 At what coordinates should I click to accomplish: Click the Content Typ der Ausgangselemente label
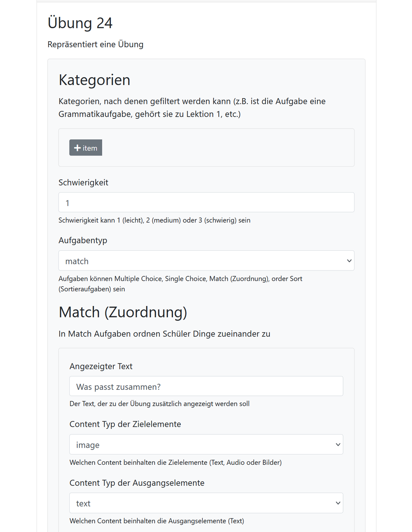pos(137,483)
